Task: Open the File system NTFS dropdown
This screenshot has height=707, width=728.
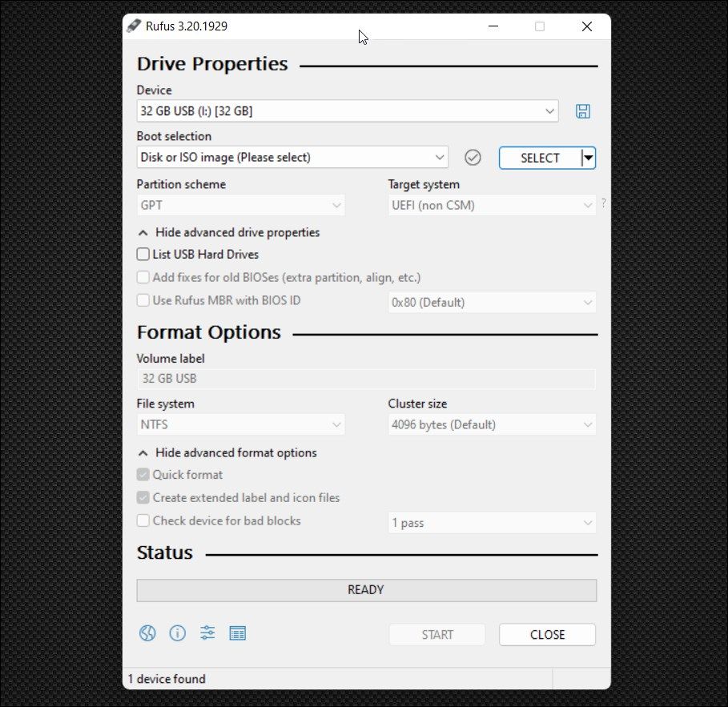Action: point(240,424)
